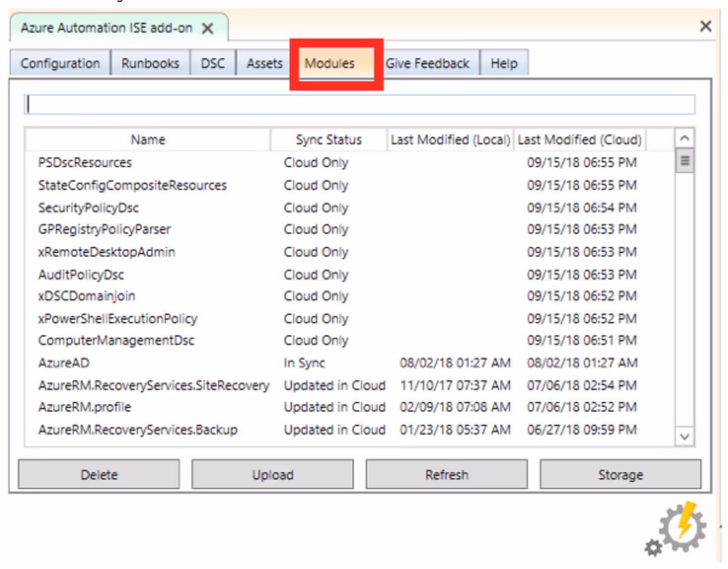Focus the module search text field
The width and height of the screenshot is (728, 569).
360,104
